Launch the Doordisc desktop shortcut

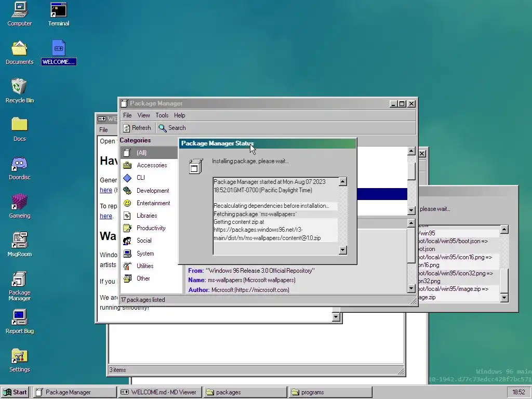pyautogui.click(x=19, y=168)
